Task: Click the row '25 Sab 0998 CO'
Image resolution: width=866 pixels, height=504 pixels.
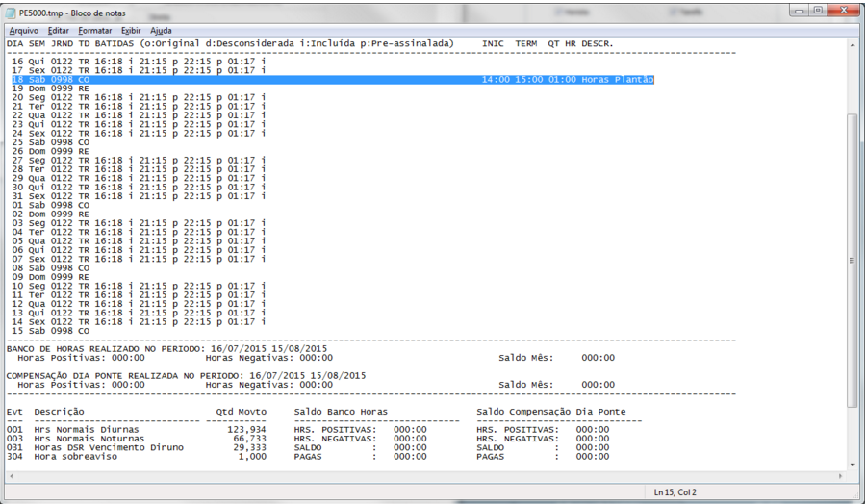Action: click(x=50, y=142)
